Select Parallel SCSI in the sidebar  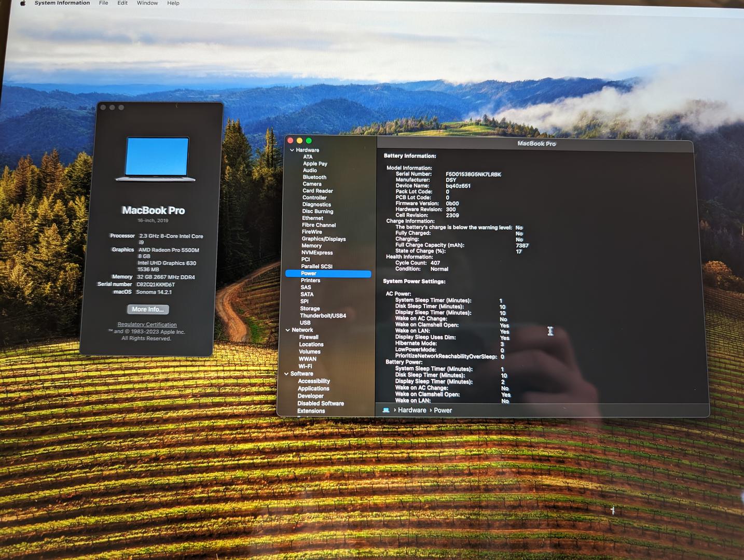(x=316, y=267)
